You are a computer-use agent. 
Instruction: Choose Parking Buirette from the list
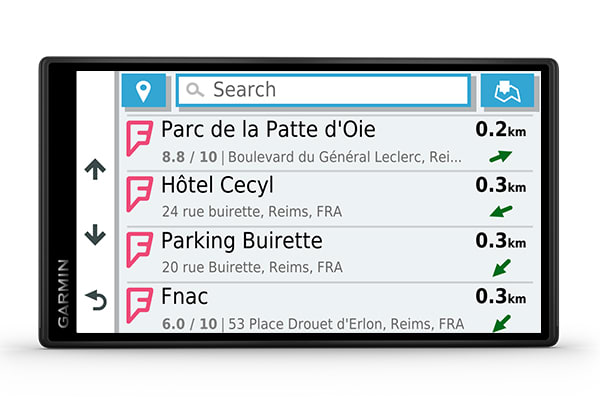[x=241, y=241]
